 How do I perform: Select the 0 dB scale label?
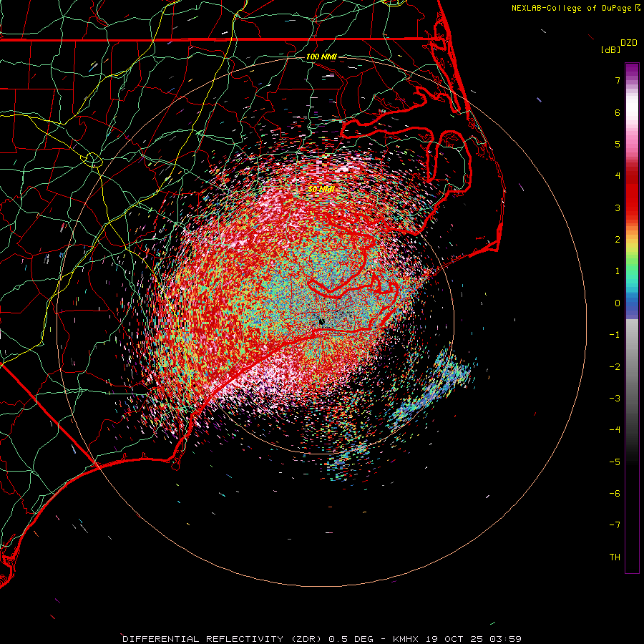618,303
